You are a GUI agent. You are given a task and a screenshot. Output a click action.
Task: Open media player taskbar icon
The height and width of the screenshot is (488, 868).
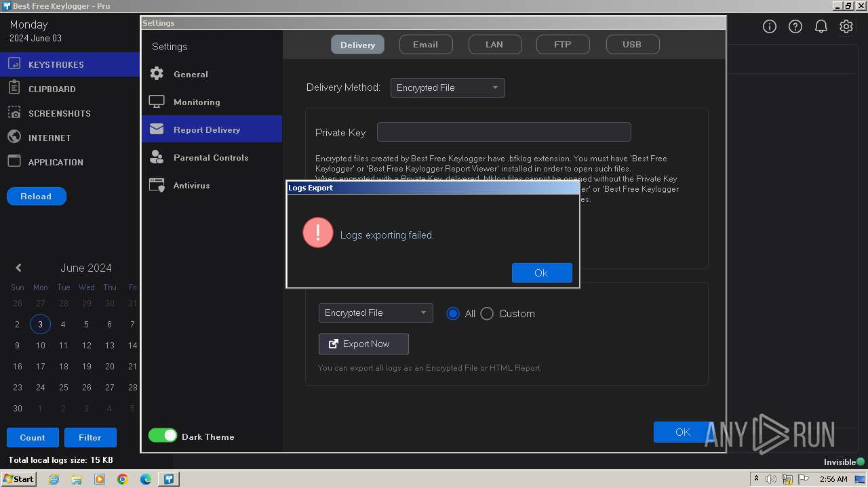point(100,479)
